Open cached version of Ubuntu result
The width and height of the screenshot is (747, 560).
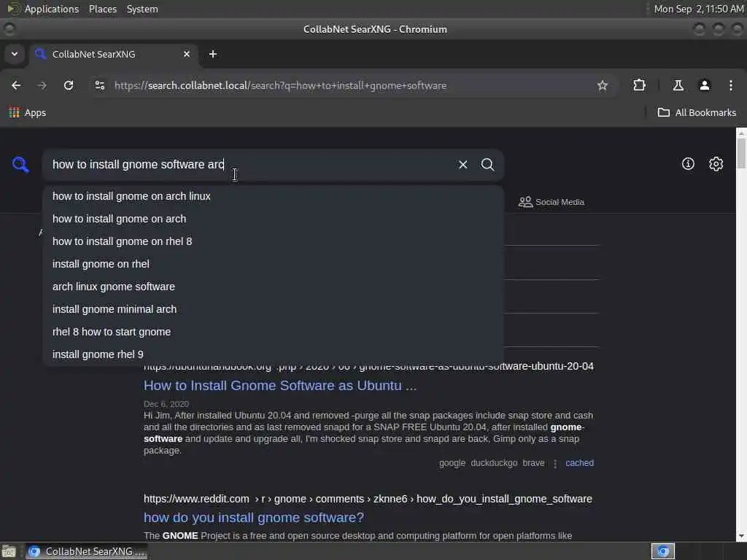point(579,463)
